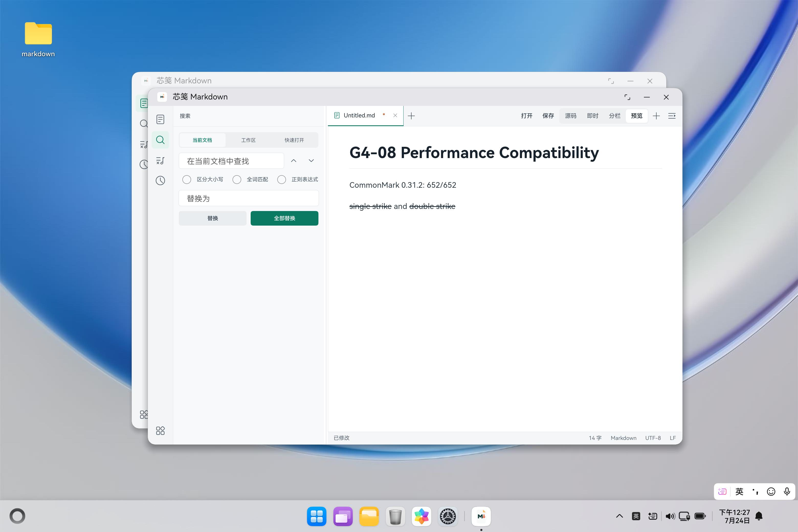
Task: Switch to 源码 source view
Action: pyautogui.click(x=571, y=116)
